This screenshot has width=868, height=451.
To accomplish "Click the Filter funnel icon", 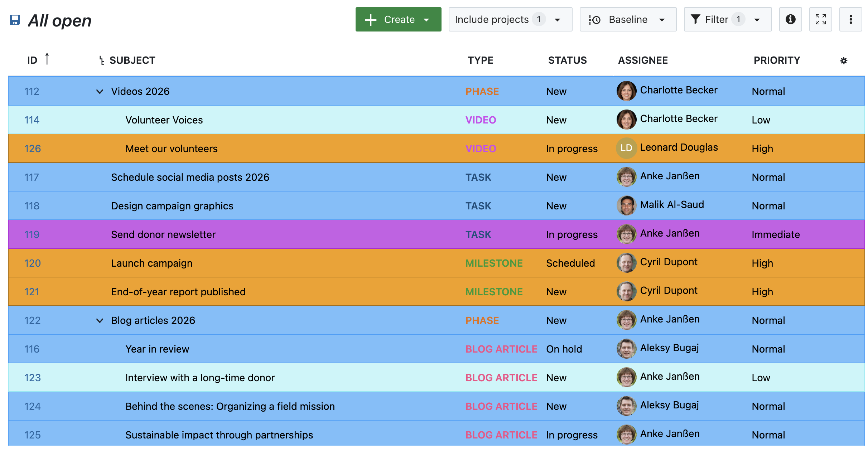I will (695, 20).
